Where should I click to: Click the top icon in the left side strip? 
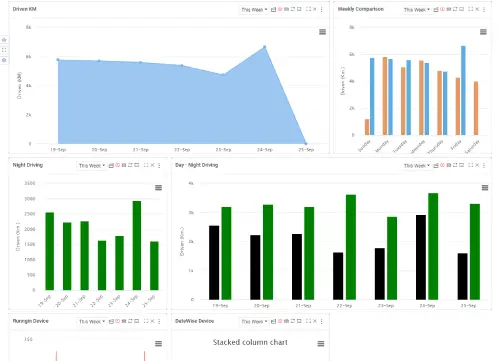[4, 40]
